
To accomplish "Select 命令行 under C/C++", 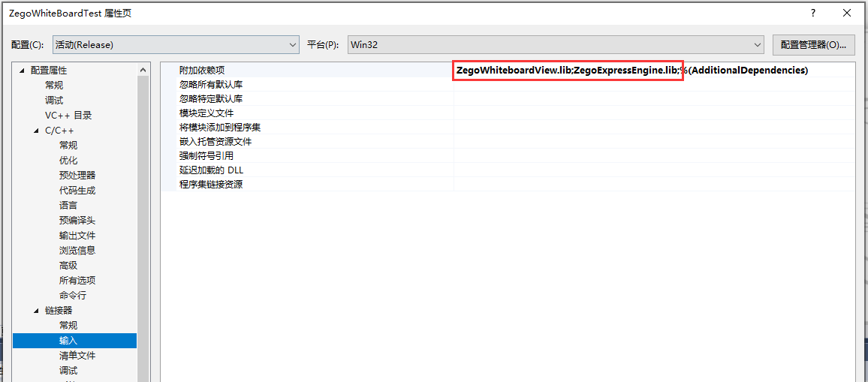I will coord(73,296).
